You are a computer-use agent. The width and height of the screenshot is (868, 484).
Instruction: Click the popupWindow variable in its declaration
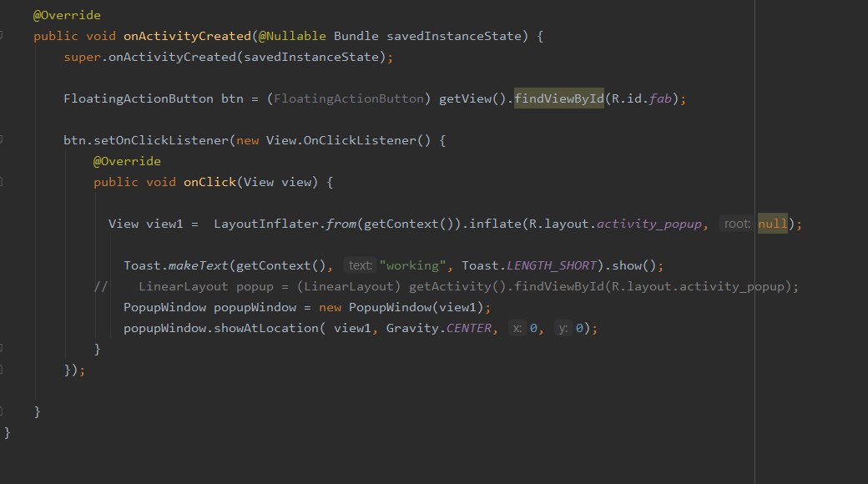[x=255, y=307]
